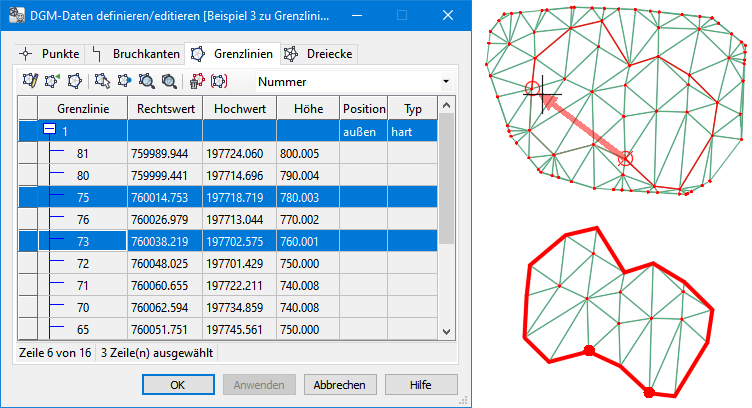The image size is (752, 408).
Task: Open Hilfe for this dialog
Action: [420, 385]
